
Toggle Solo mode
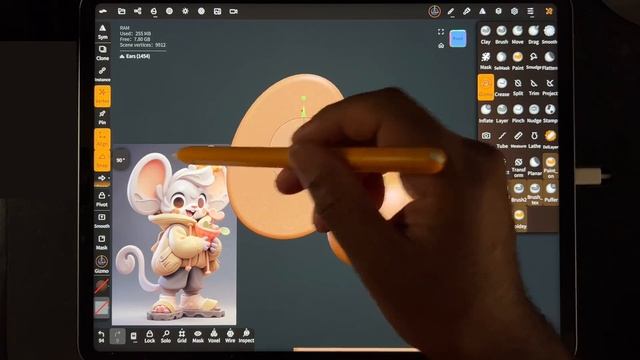166,336
